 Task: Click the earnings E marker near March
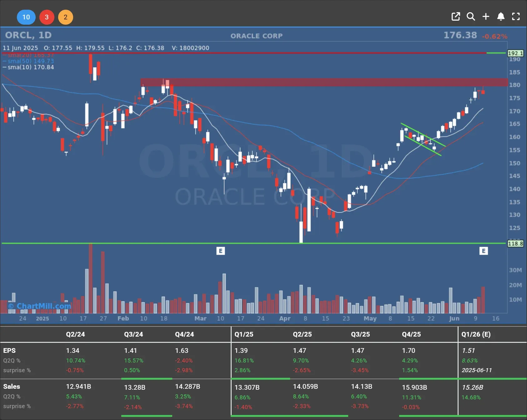pyautogui.click(x=221, y=251)
